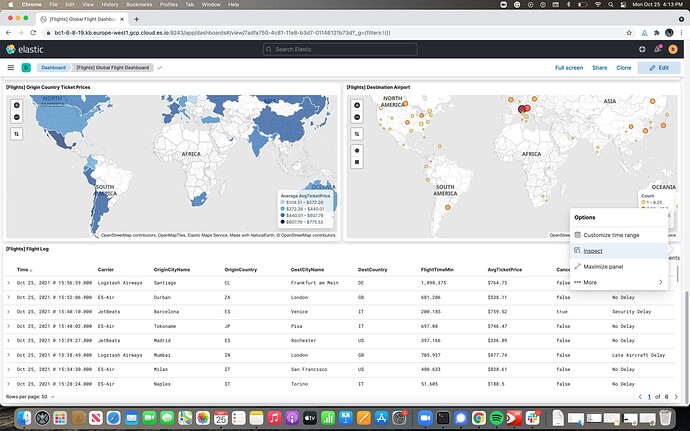Click the 'Late Aircraft Delay' cell

638,355
